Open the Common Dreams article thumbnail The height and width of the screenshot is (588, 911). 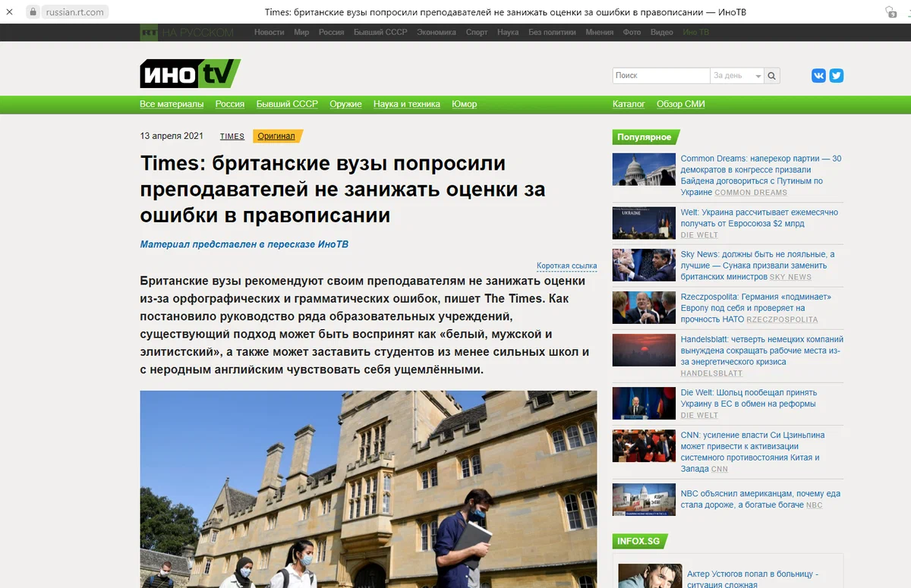644,169
